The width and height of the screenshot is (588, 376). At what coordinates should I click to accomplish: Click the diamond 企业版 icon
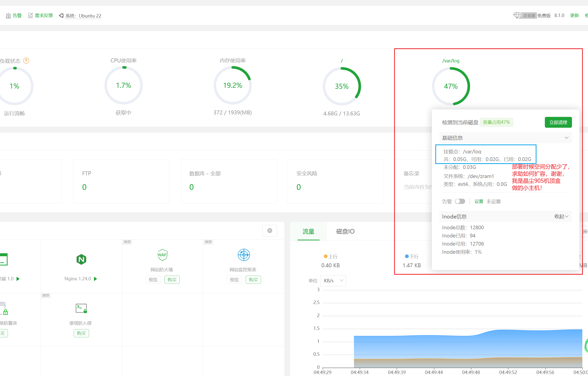[x=517, y=16]
